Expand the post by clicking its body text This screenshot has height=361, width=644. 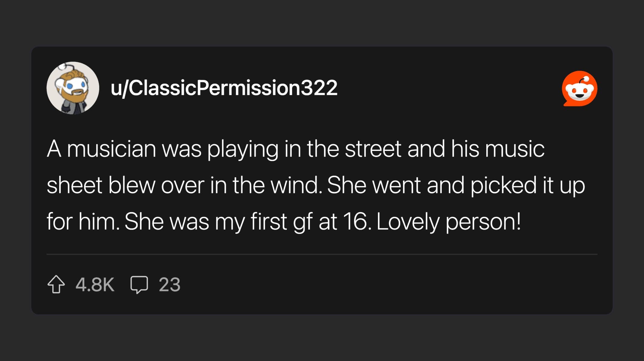click(x=301, y=185)
